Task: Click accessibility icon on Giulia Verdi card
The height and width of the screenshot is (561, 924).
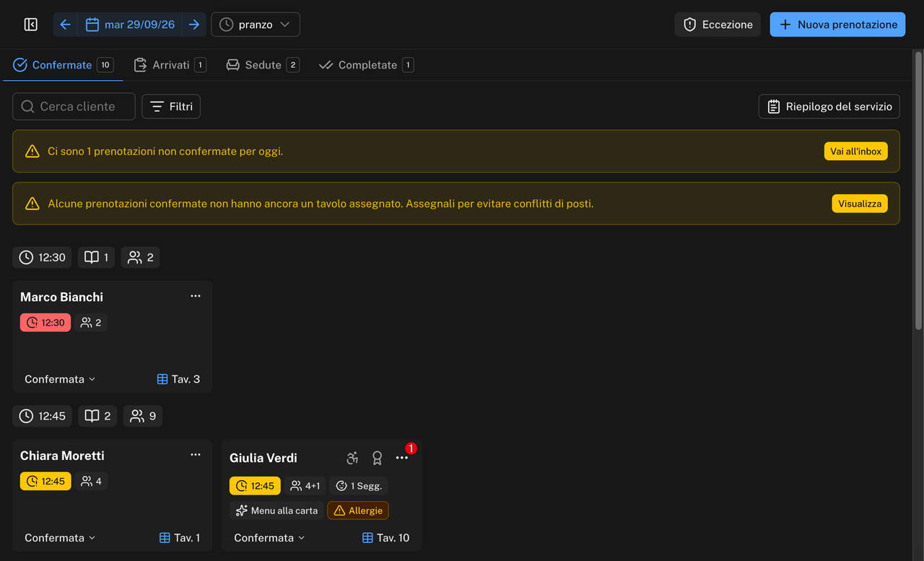Action: [352, 458]
